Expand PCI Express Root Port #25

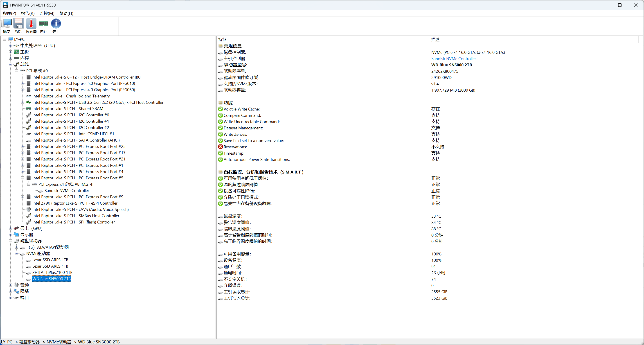pos(23,147)
